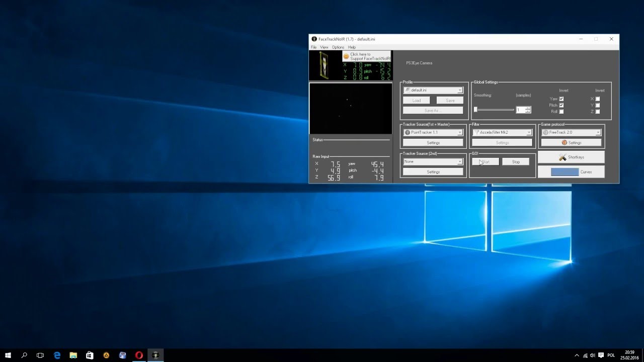644x362 pixels.
Task: Open Settings for the master tracker source
Action: point(433,143)
